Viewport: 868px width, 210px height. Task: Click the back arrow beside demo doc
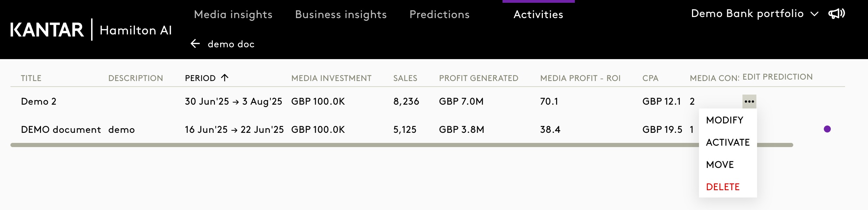click(x=195, y=44)
